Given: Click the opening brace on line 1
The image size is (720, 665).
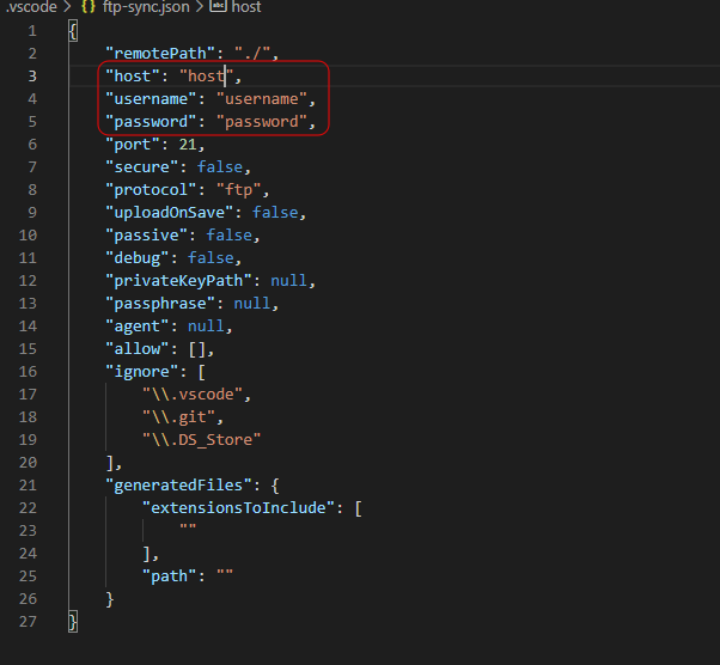Looking at the screenshot, I should click(73, 31).
